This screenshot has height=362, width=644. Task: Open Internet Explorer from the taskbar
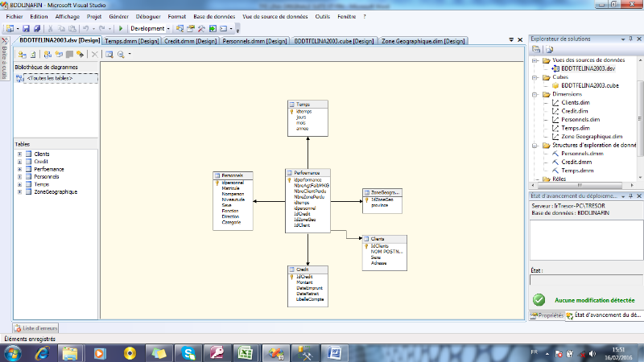point(43,353)
